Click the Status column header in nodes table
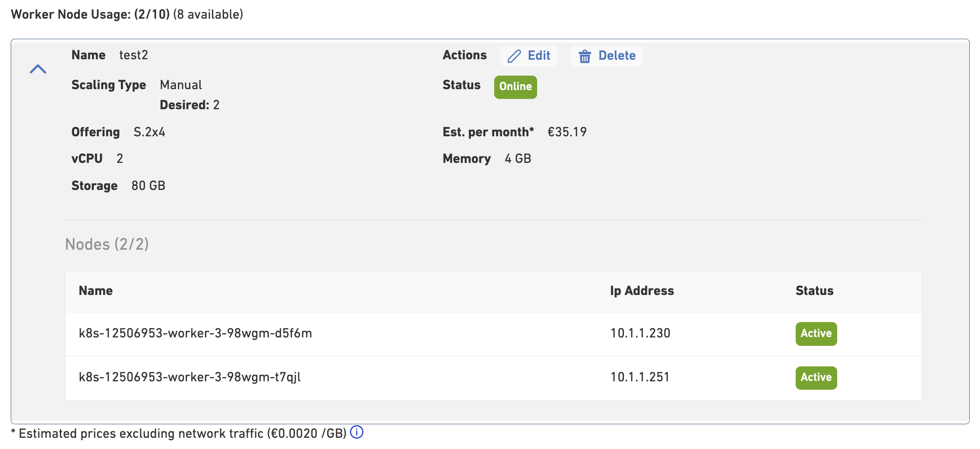The image size is (980, 449). 814,291
